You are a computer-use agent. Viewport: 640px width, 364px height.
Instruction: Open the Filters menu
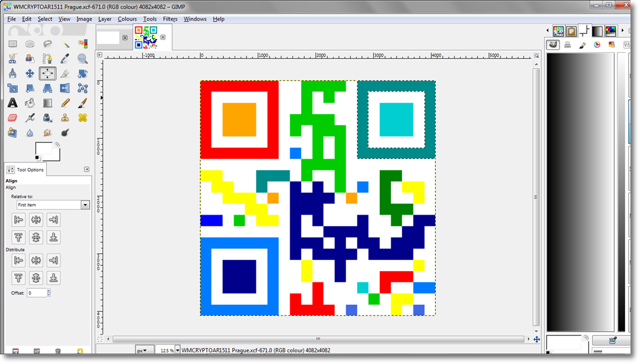170,19
